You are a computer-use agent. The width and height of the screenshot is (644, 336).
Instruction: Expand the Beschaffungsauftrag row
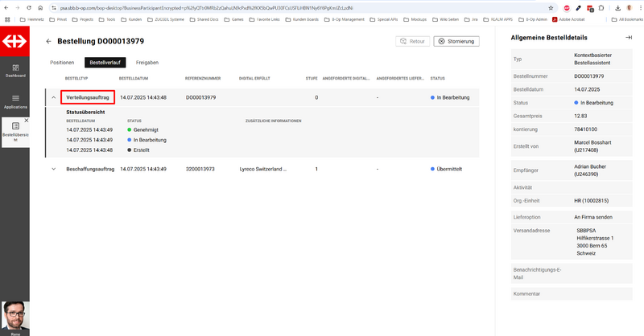(53, 169)
